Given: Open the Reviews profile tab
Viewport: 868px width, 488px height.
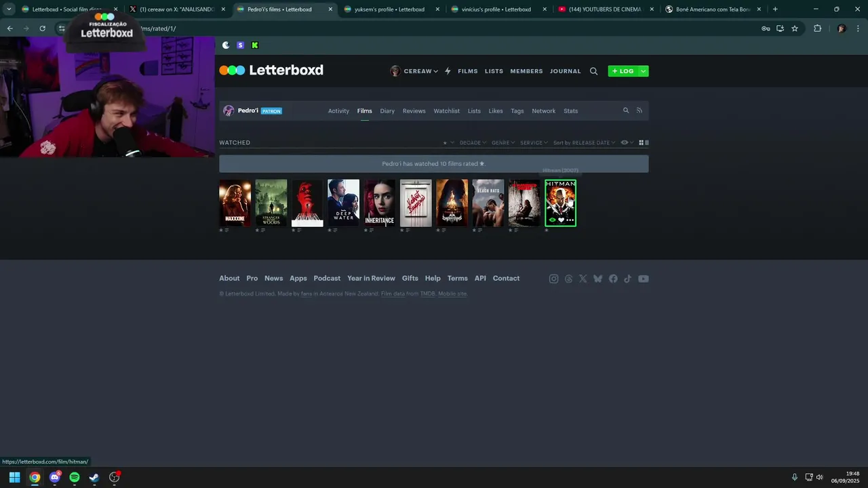Looking at the screenshot, I should [x=414, y=111].
